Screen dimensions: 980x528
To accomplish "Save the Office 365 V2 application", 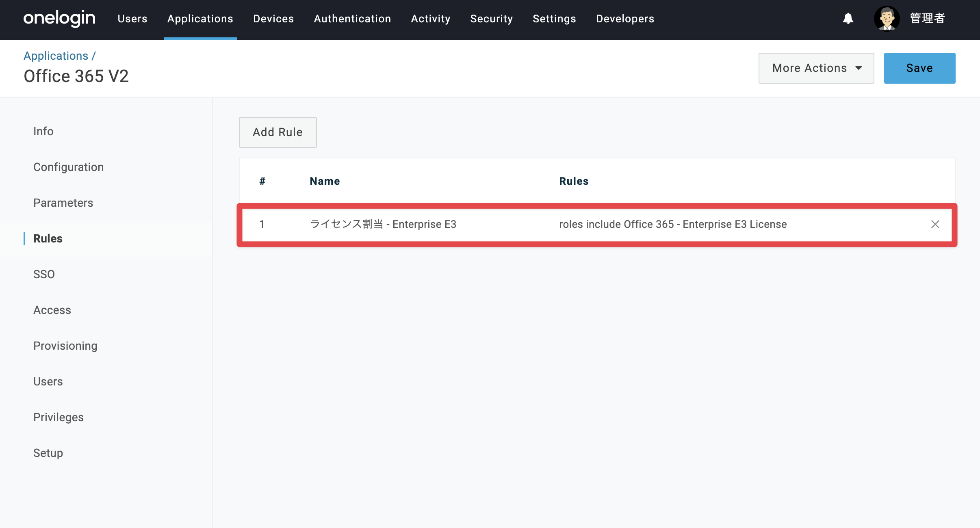I will [x=920, y=68].
